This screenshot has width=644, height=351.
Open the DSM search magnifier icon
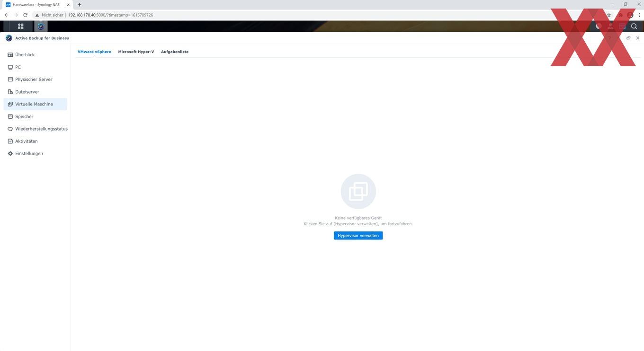point(634,26)
